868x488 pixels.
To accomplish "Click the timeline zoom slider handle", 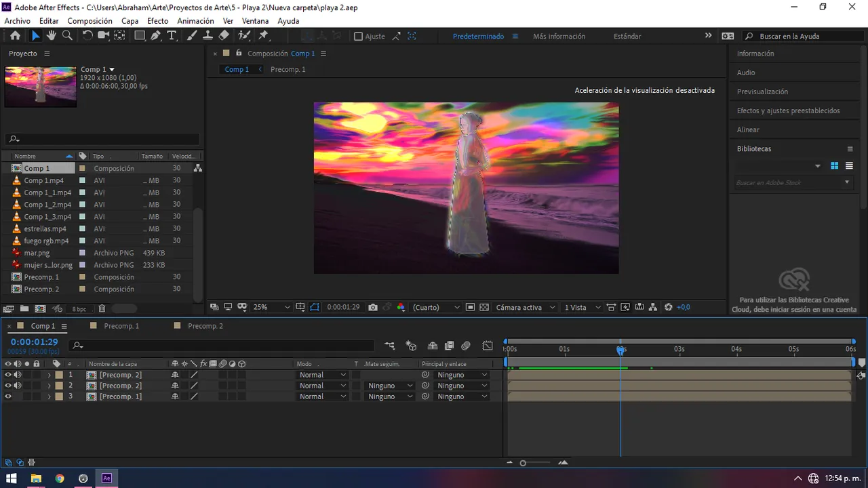I will [x=523, y=463].
